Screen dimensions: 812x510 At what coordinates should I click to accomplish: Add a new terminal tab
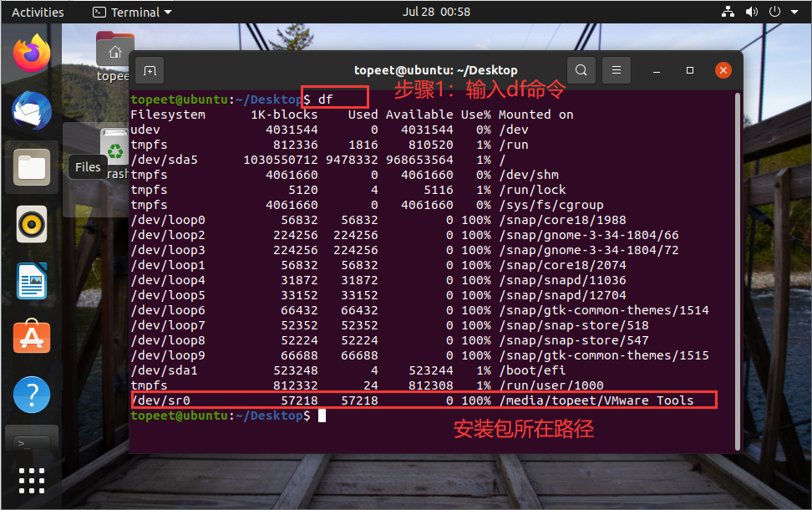coord(150,70)
